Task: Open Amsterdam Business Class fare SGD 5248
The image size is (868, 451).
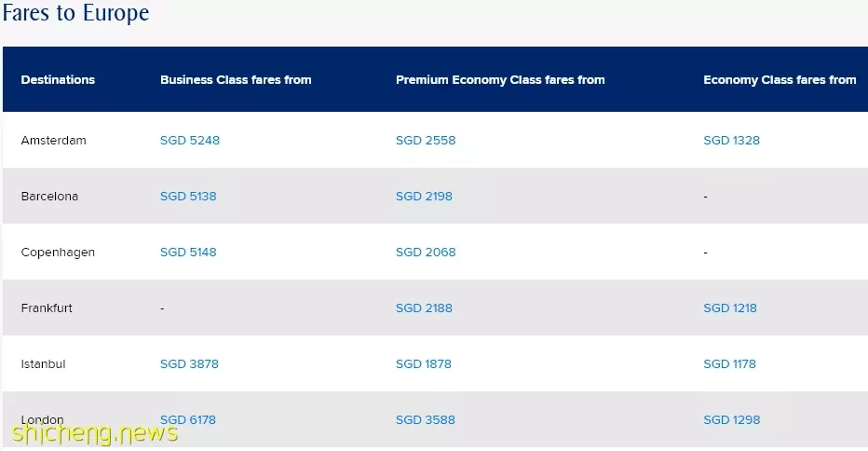Action: (x=190, y=140)
